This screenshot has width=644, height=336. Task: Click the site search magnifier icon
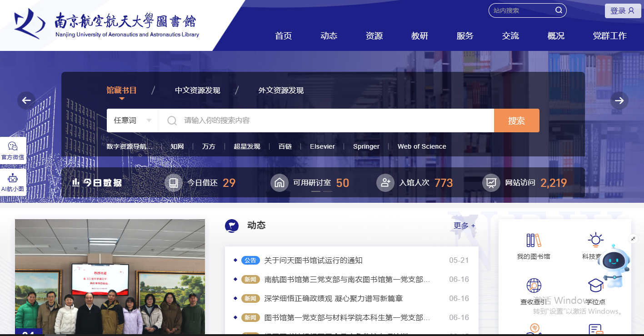click(559, 10)
